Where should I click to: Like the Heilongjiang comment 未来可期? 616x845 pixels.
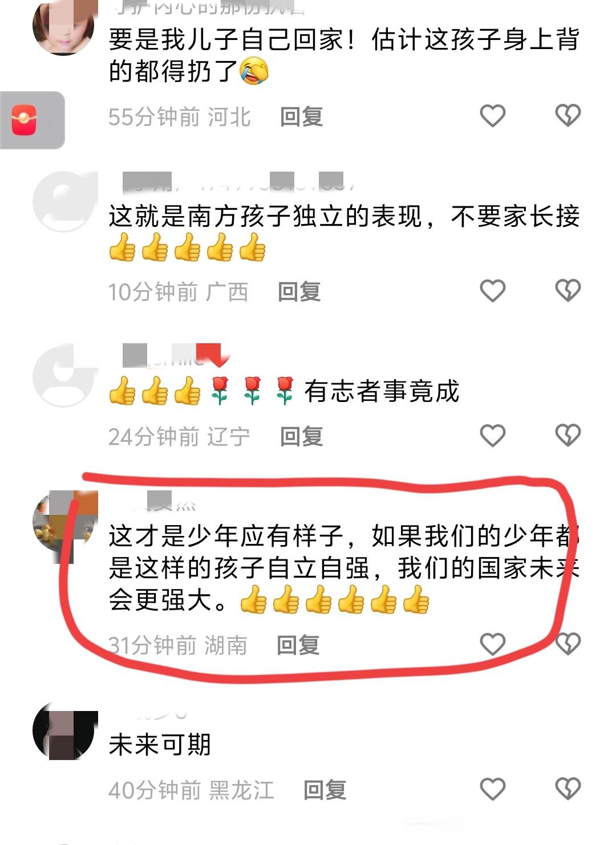493,789
